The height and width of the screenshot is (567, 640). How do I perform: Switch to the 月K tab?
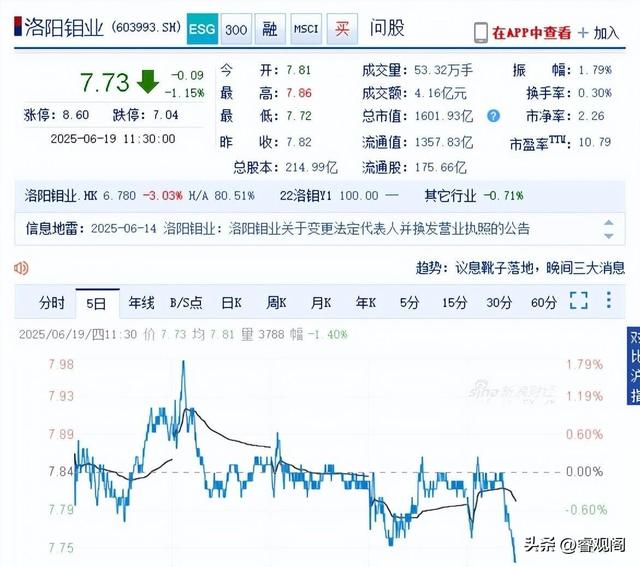[321, 303]
